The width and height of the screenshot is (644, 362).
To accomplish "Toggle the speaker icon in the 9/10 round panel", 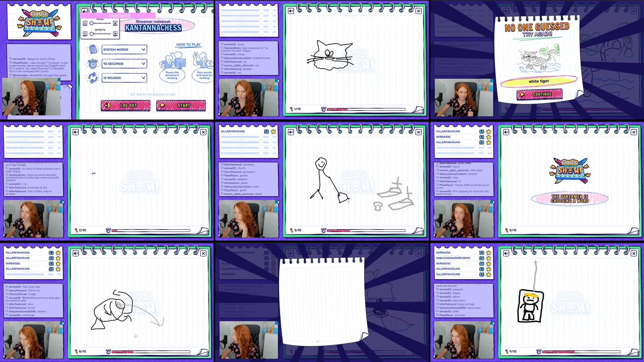I will 506,254.
